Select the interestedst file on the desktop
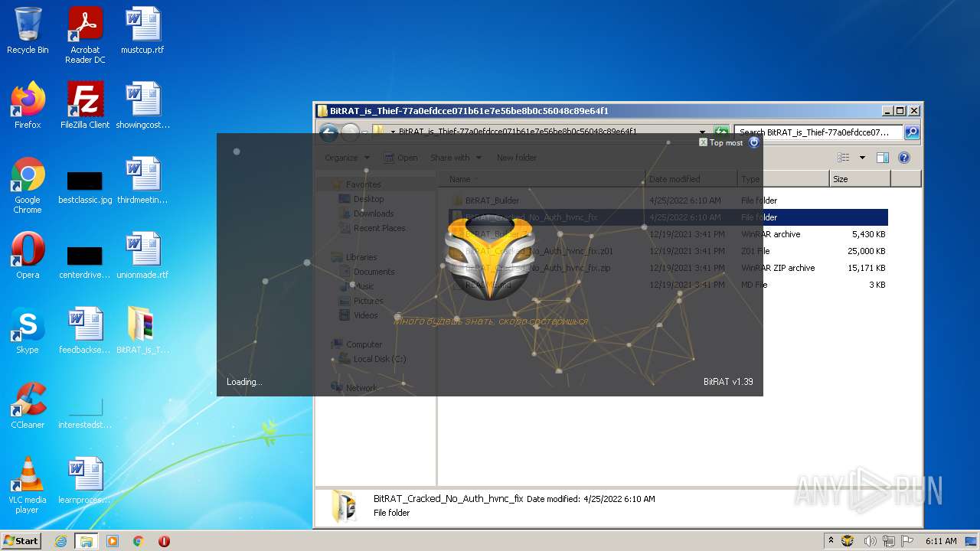The image size is (980, 551). pyautogui.click(x=85, y=413)
